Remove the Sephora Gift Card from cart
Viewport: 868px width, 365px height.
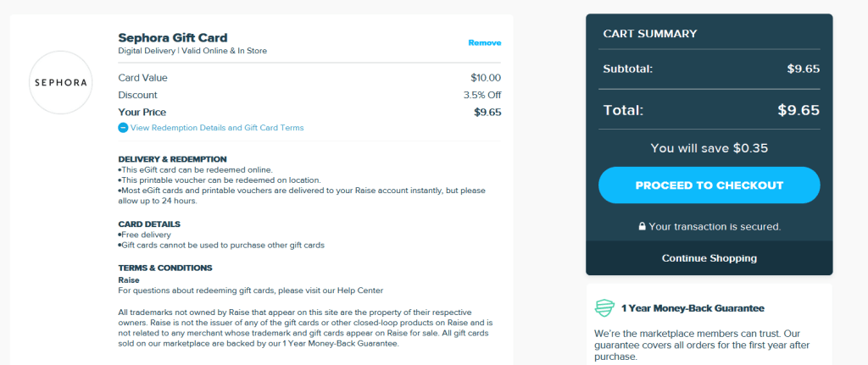point(484,42)
